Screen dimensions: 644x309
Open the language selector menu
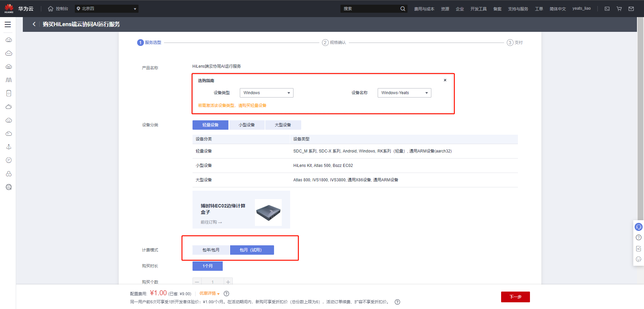pos(557,9)
